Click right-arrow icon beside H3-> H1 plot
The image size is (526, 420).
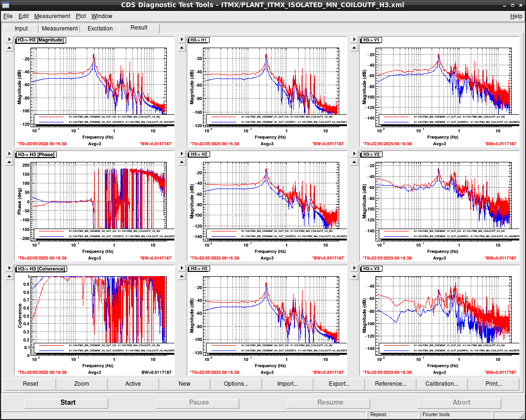click(x=182, y=40)
